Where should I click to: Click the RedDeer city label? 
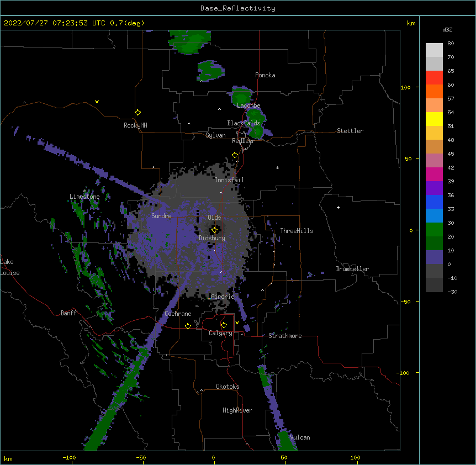click(x=243, y=141)
